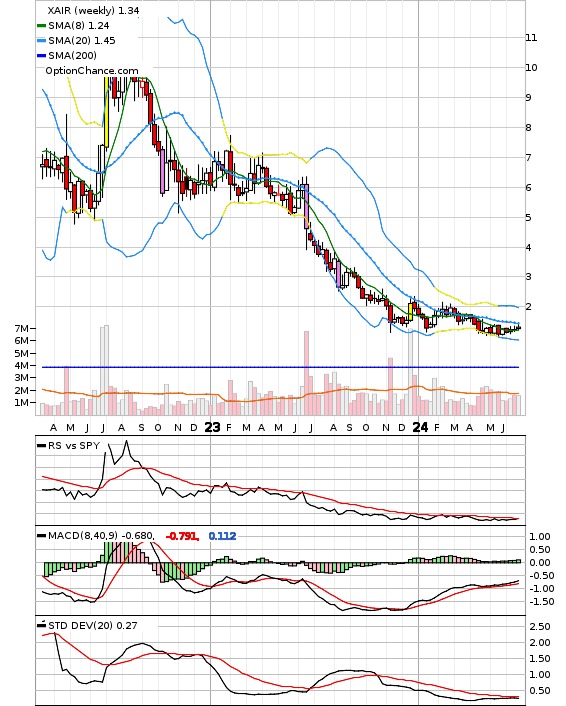This screenshot has width=566, height=706.
Task: Click the bold 24 year marker
Action: (x=420, y=427)
